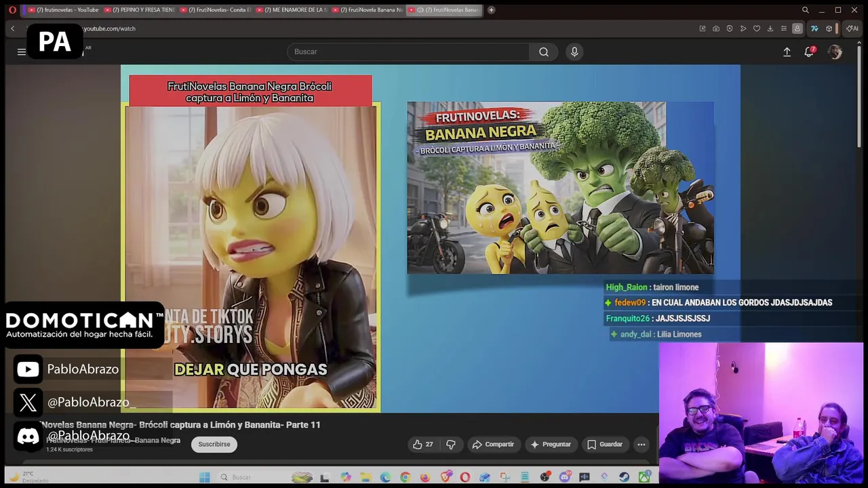Open Opera from the taskbar
This screenshot has width=868, height=488.
(x=465, y=477)
